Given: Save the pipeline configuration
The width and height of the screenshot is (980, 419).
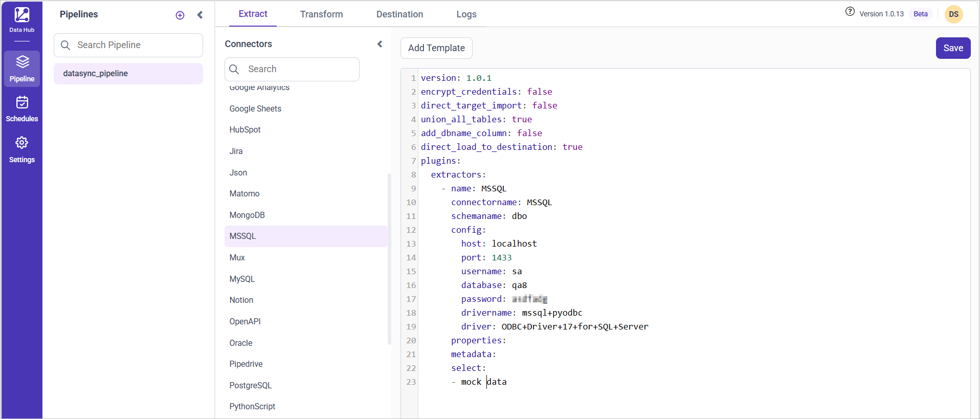Looking at the screenshot, I should pyautogui.click(x=953, y=48).
